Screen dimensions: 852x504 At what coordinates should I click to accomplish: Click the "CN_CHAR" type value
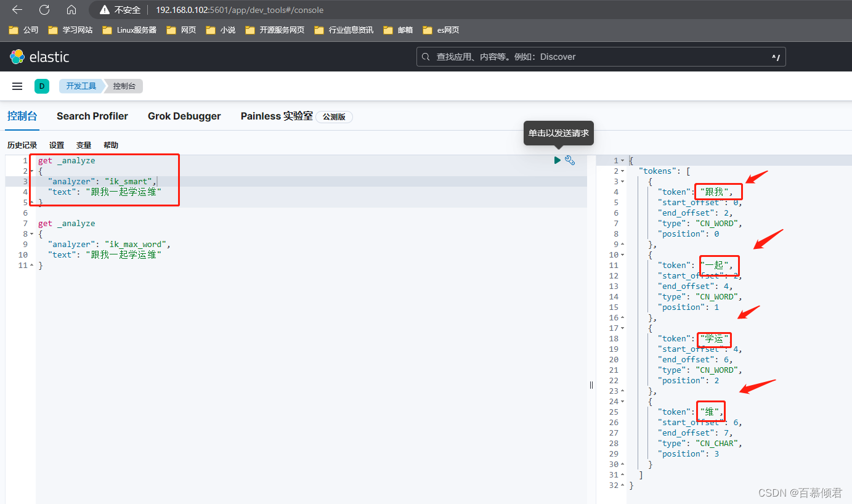point(718,444)
